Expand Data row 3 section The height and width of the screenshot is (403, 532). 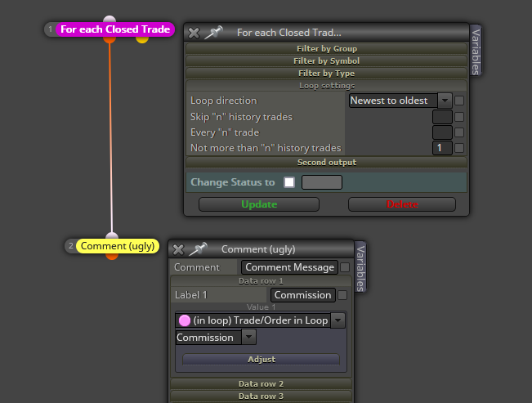tap(261, 396)
